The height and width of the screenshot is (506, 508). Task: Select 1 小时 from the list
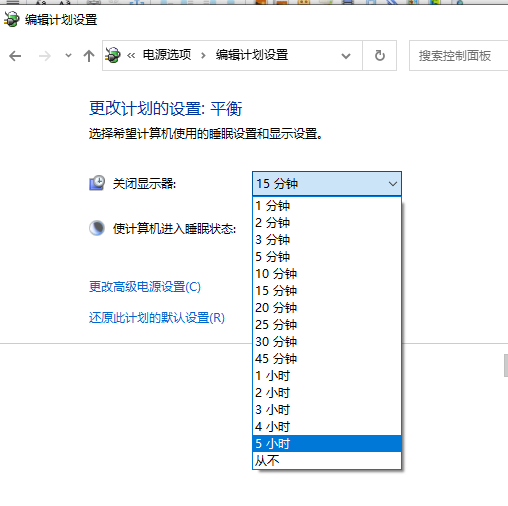327,375
